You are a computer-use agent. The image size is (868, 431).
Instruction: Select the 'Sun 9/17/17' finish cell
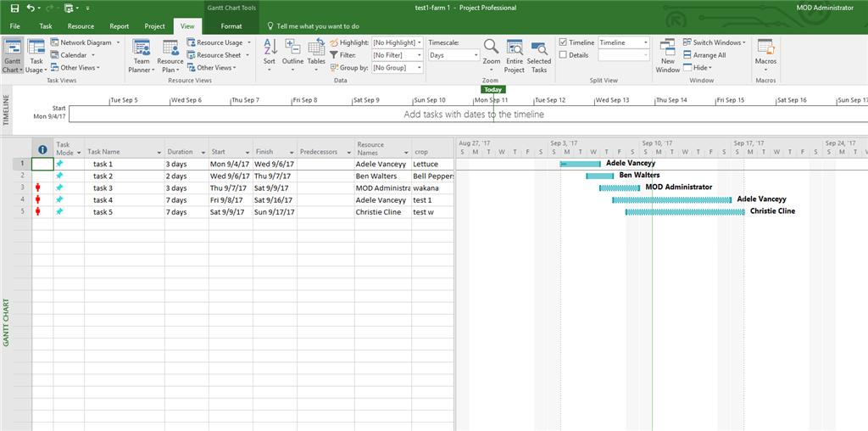[x=275, y=212]
